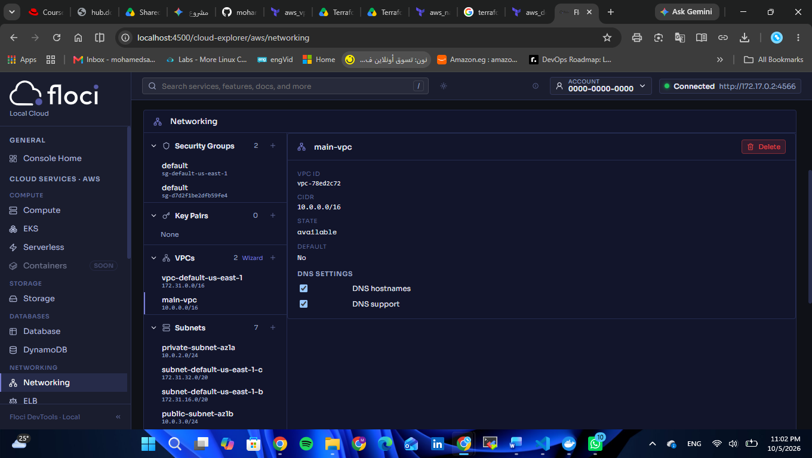
Task: Delete the main-vpc
Action: (763, 147)
